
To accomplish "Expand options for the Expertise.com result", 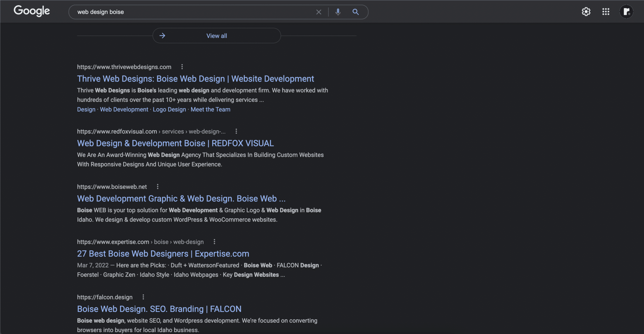I will click(214, 241).
